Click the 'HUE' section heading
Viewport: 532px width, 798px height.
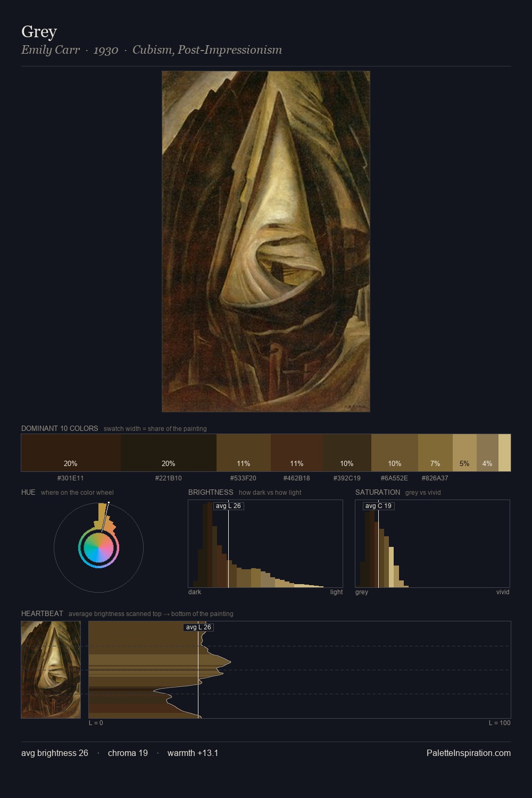click(x=28, y=492)
